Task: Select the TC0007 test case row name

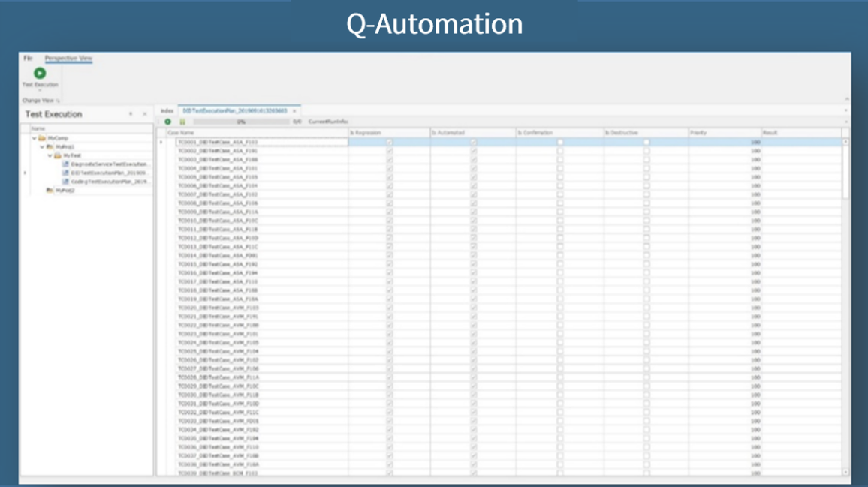Action: click(x=218, y=195)
